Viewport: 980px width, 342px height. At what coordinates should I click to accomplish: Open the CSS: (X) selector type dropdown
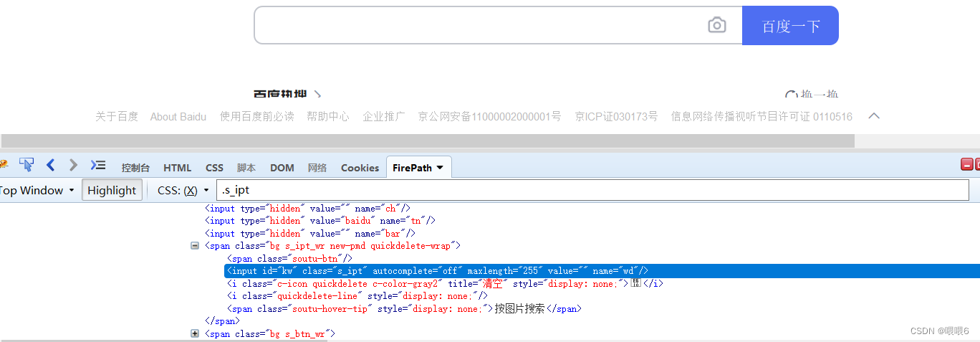(x=183, y=190)
